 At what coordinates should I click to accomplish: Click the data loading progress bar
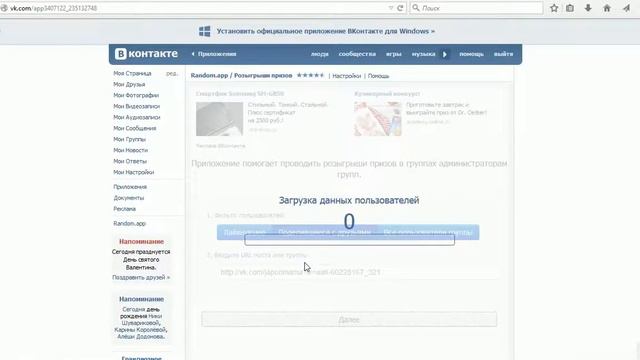tap(349, 240)
